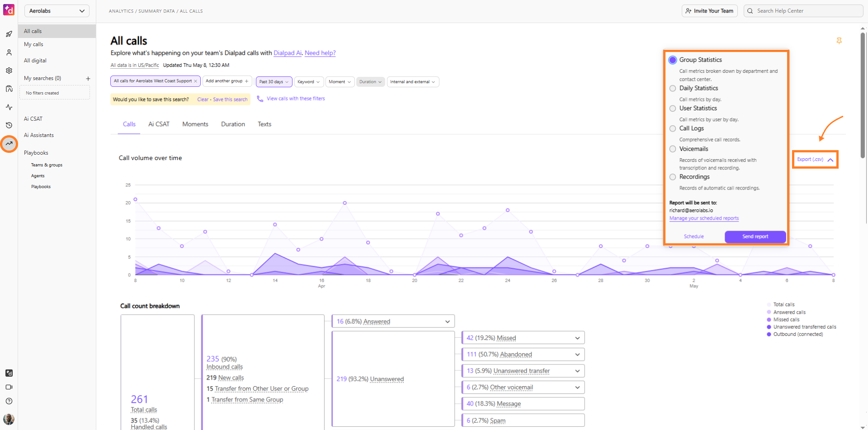The image size is (868, 430).
Task: Open the Need help? link
Action: [320, 53]
